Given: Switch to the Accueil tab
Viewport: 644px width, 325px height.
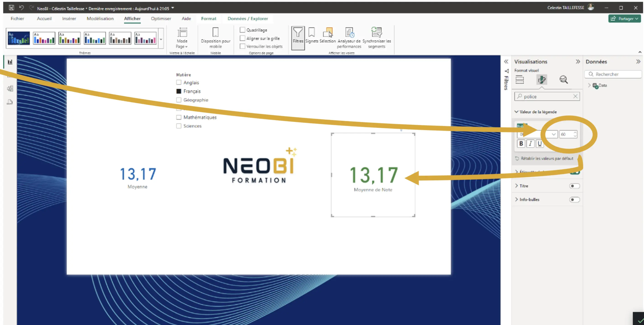Looking at the screenshot, I should (x=44, y=19).
